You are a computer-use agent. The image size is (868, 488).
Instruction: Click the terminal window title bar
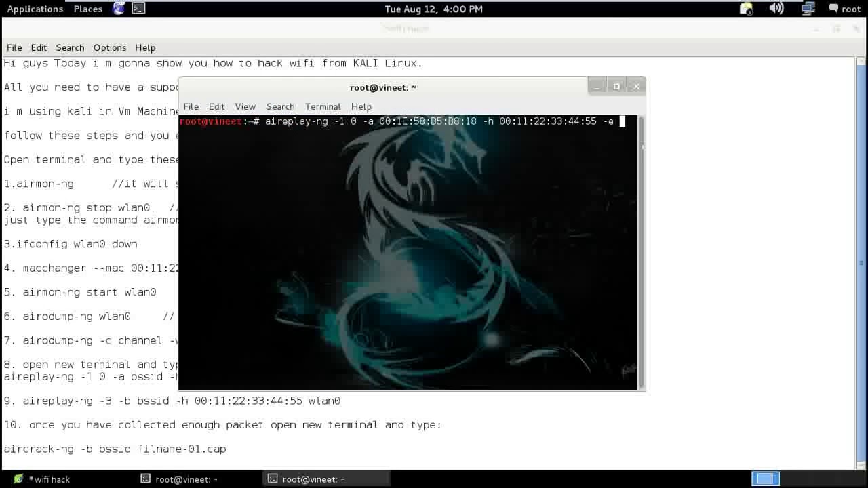[383, 87]
